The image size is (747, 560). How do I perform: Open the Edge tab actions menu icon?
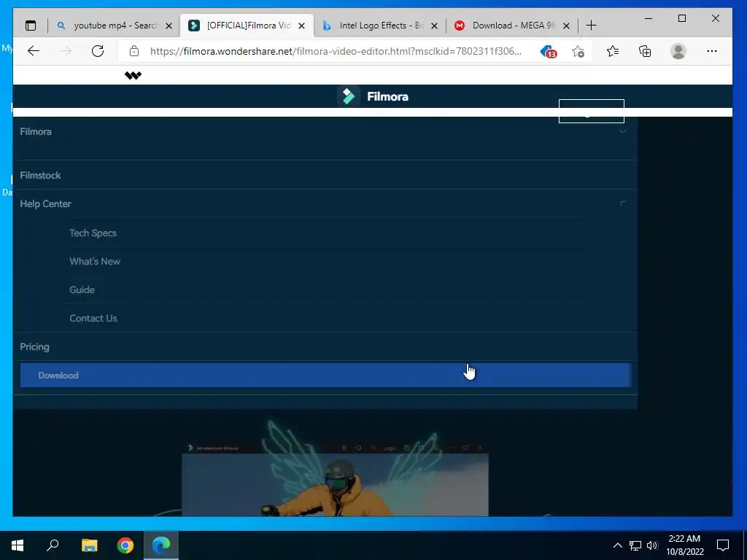coord(31,26)
